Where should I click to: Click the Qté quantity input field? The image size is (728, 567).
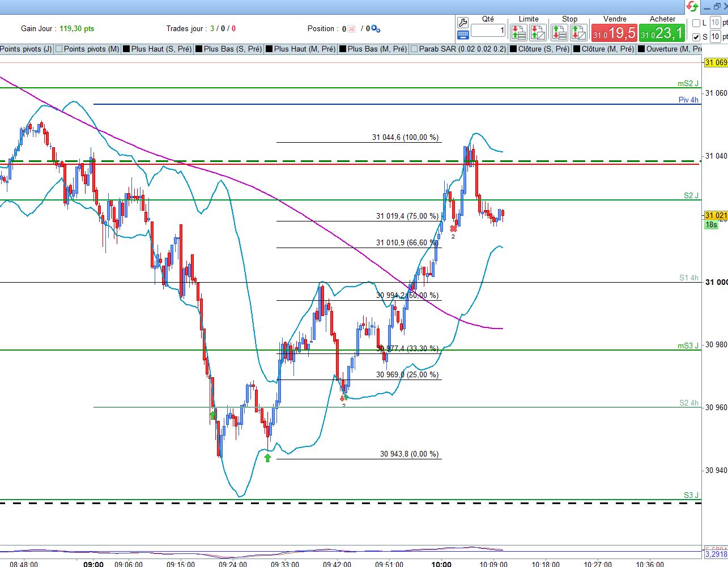coord(488,31)
